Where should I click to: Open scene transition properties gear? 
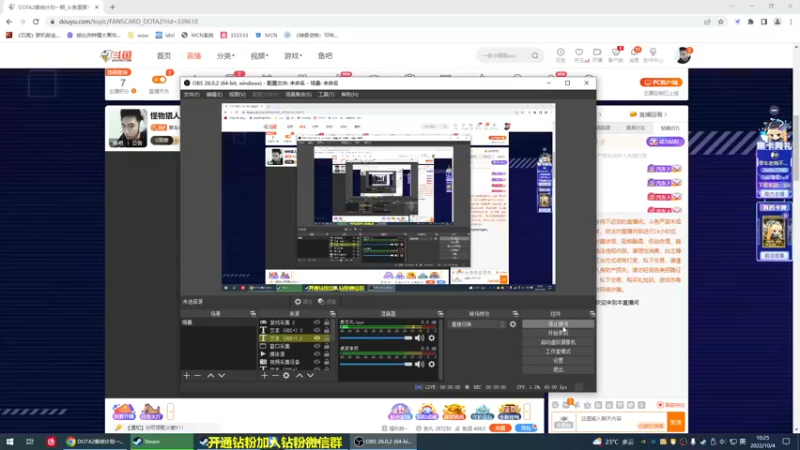coord(513,324)
